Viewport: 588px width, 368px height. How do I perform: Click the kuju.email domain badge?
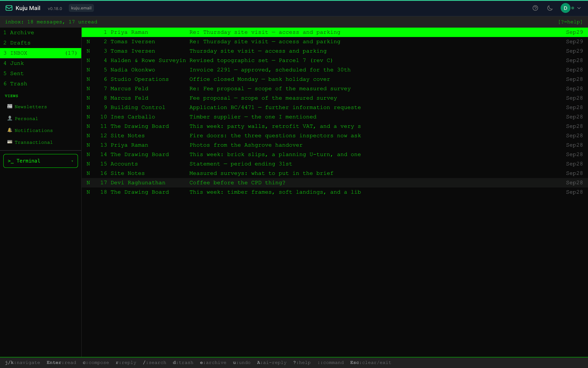click(x=81, y=8)
